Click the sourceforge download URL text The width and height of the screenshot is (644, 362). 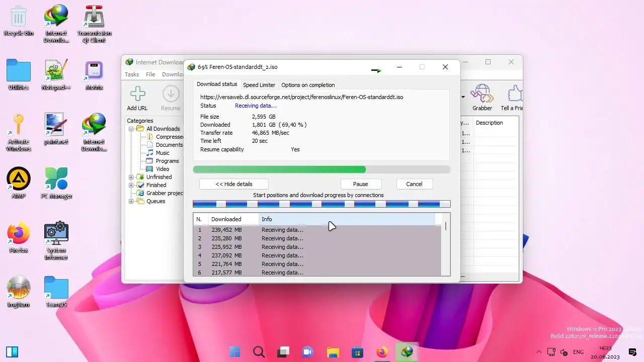coord(301,97)
